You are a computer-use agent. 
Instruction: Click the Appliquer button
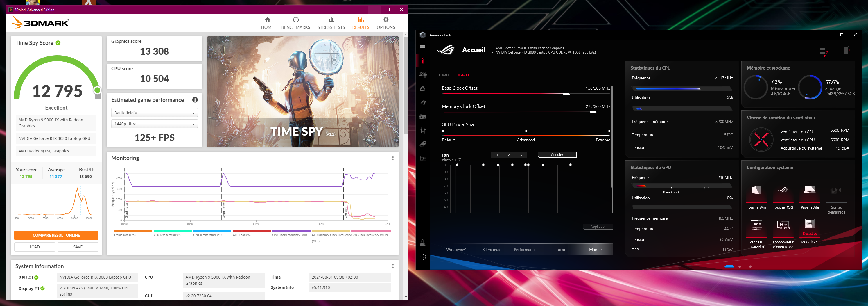point(598,227)
